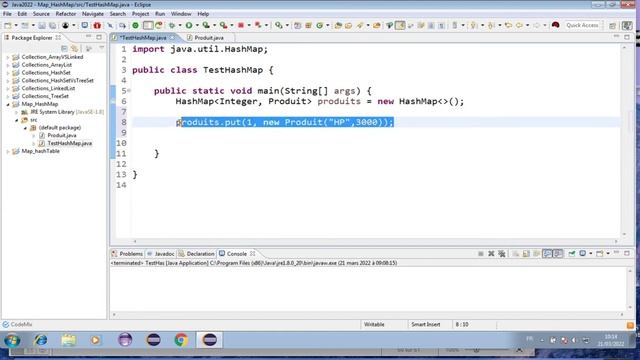Click the Save toolbar icon
The height and width of the screenshot is (360, 640).
tap(42, 25)
